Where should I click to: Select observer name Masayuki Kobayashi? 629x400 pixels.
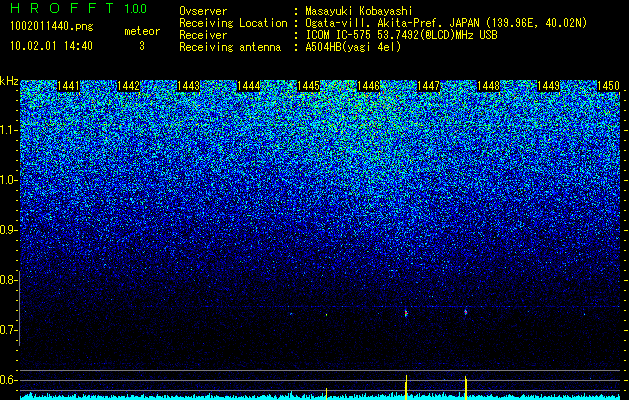coord(359,11)
